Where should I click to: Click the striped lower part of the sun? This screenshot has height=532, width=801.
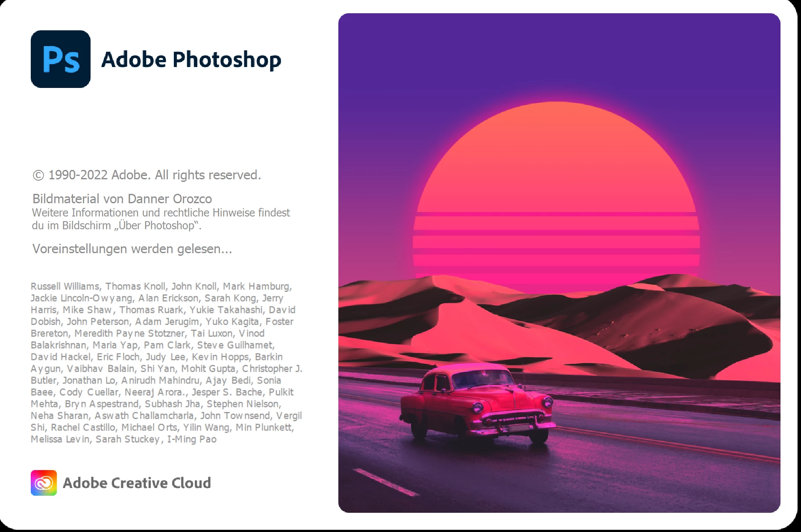click(556, 243)
